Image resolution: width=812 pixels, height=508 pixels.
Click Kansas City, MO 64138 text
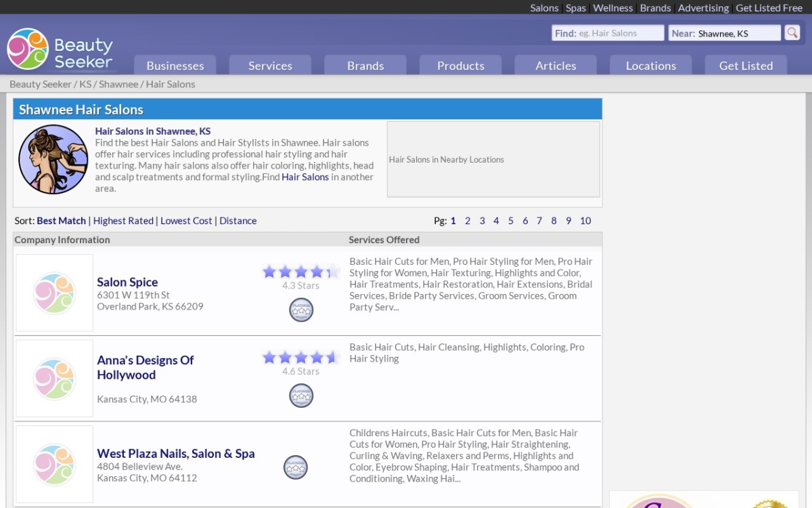147,399
